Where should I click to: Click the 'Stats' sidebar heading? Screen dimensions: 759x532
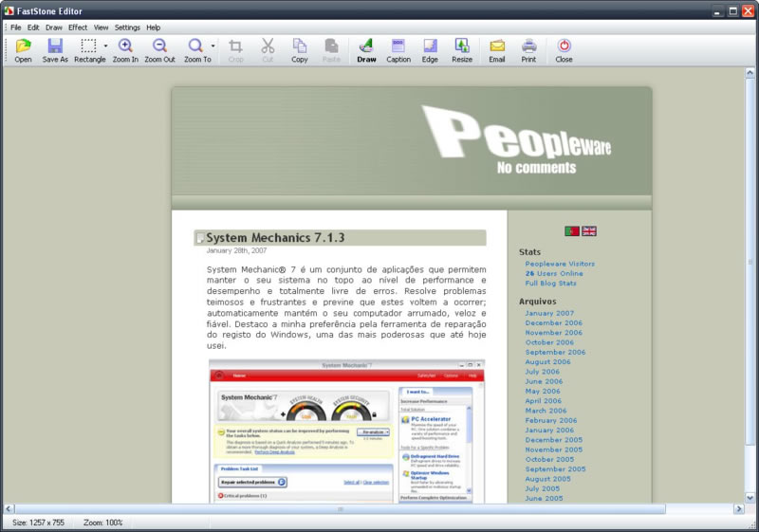(x=529, y=252)
